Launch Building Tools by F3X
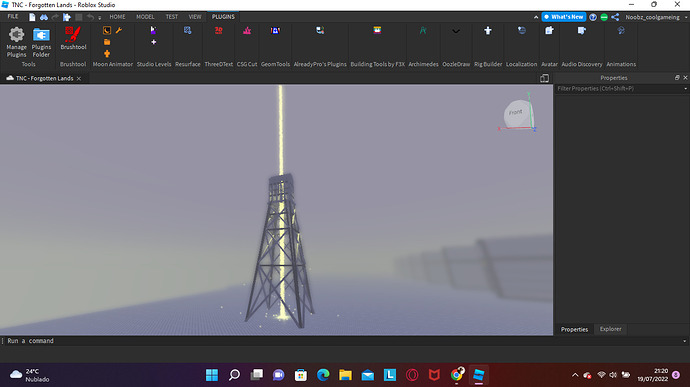The image size is (690, 387). (x=377, y=30)
